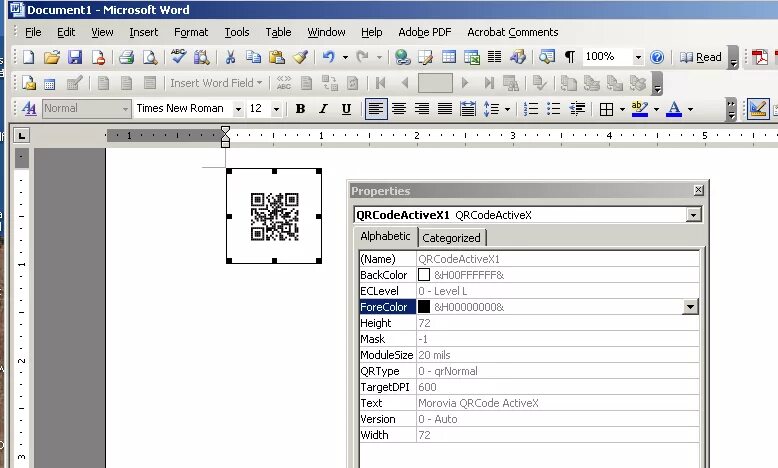The height and width of the screenshot is (468, 778).
Task: Toggle Italic formatting
Action: point(324,109)
